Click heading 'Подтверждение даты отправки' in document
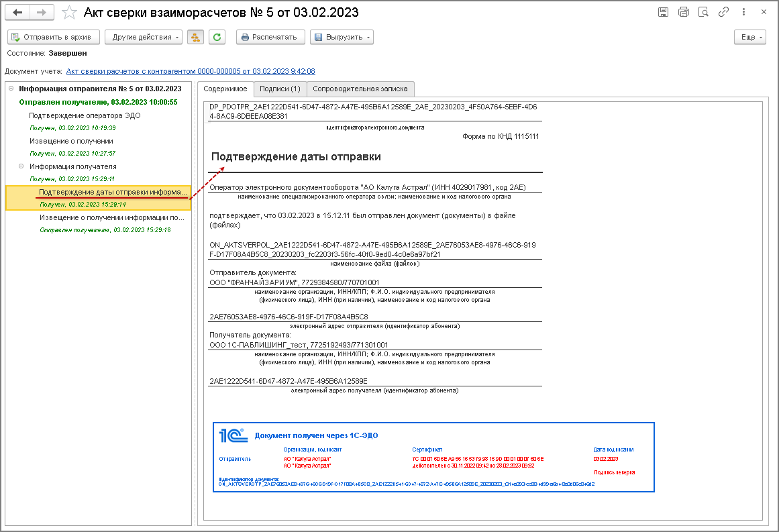The width and height of the screenshot is (779, 532). (x=296, y=157)
